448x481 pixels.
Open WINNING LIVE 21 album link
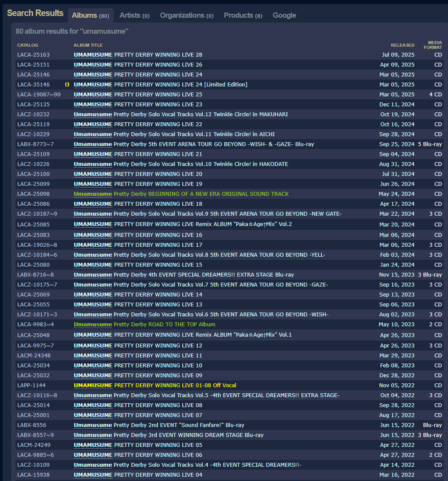point(138,154)
